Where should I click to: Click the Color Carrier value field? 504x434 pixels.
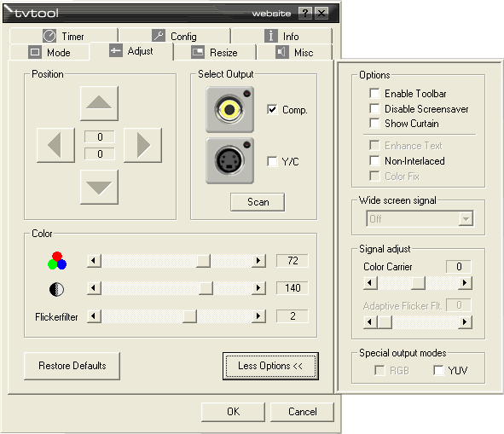pyautogui.click(x=459, y=267)
